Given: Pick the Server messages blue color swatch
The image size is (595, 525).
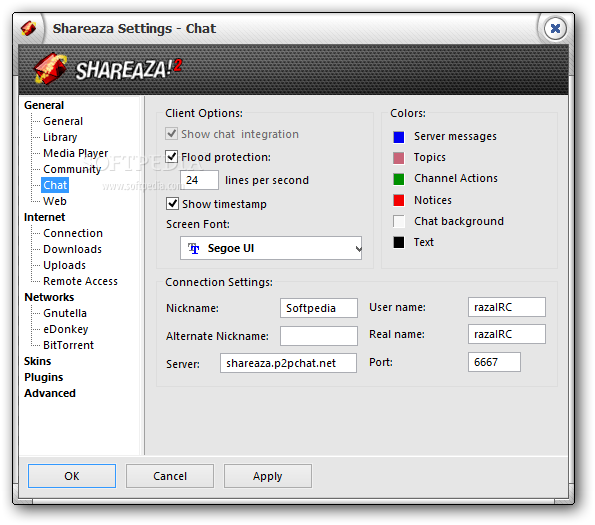Looking at the screenshot, I should [398, 137].
